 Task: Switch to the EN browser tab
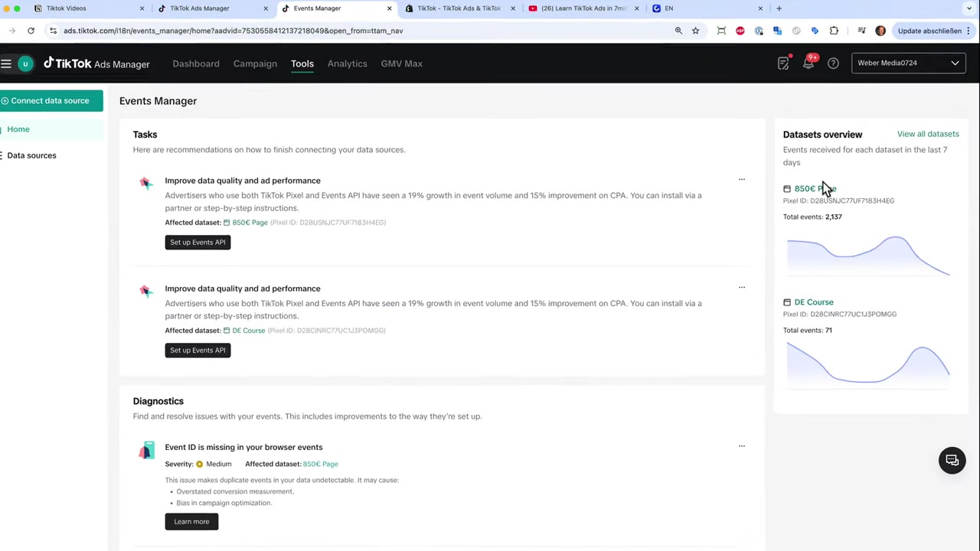pyautogui.click(x=707, y=8)
